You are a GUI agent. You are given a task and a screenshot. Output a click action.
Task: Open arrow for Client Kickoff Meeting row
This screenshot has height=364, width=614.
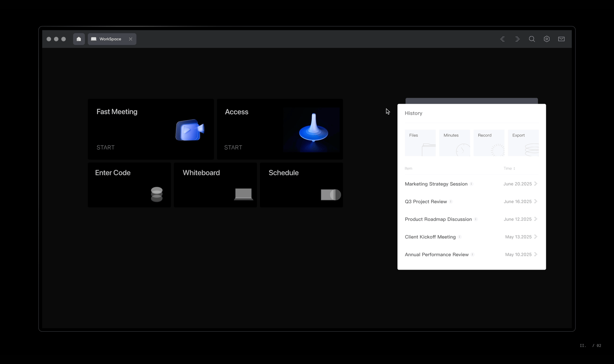(536, 236)
